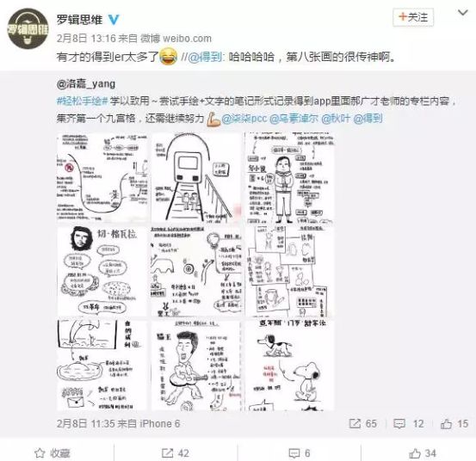Follow the account with +关注 button
Viewport: 476px width, 461px height.
(x=413, y=17)
